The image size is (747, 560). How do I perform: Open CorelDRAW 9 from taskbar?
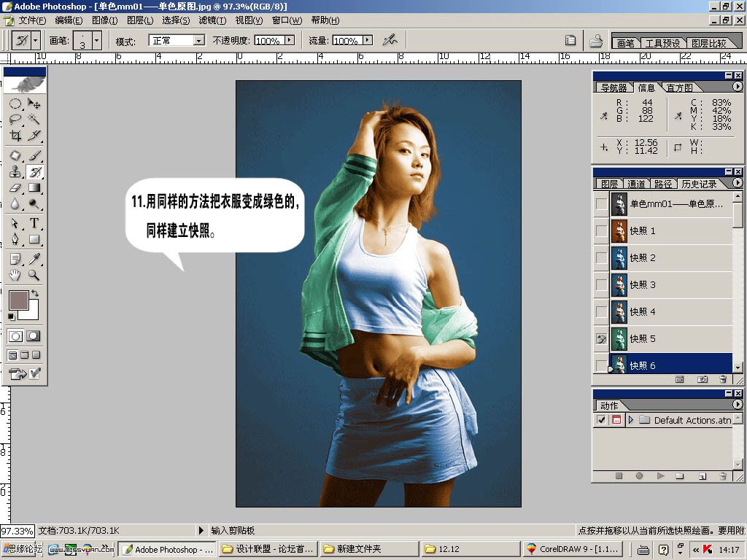(573, 549)
